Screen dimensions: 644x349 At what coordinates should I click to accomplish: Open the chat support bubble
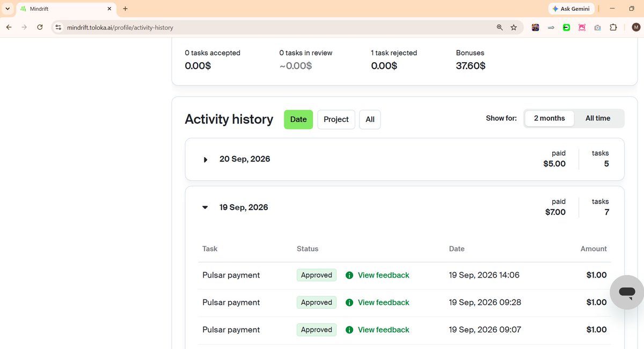point(626,292)
